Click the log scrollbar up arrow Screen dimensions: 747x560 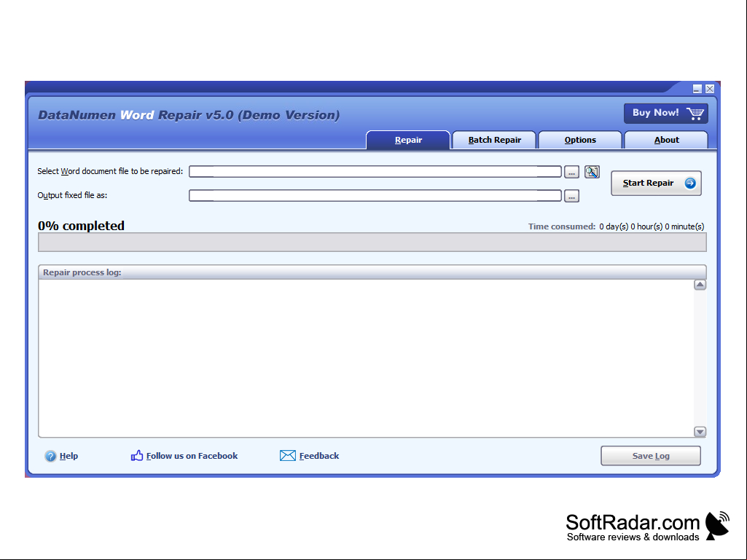point(700,285)
